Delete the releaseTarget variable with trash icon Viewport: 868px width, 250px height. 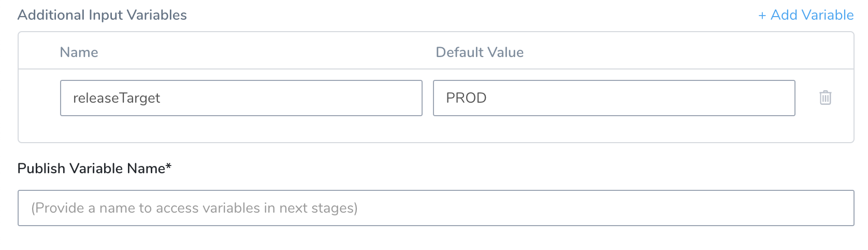[825, 98]
